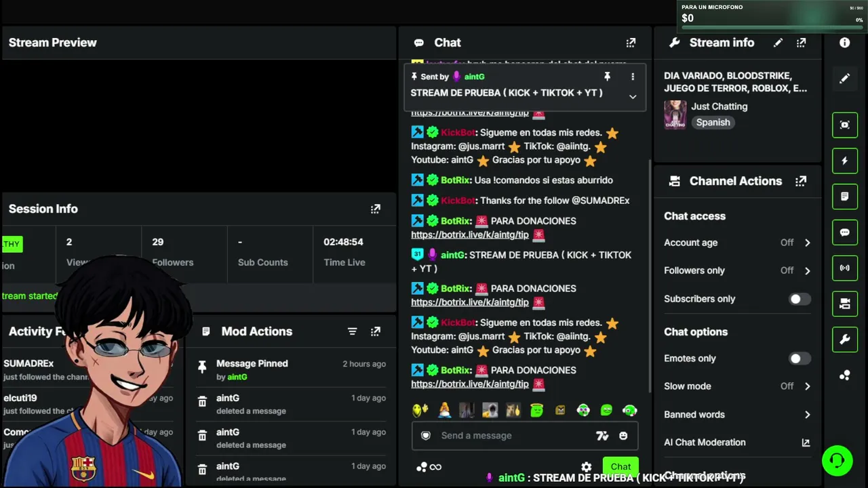868x488 pixels.
Task: Open chat settings gear icon
Action: (x=587, y=467)
